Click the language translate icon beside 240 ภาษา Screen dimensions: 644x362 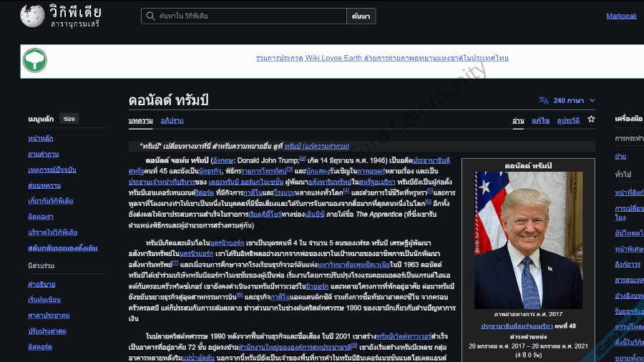(544, 101)
